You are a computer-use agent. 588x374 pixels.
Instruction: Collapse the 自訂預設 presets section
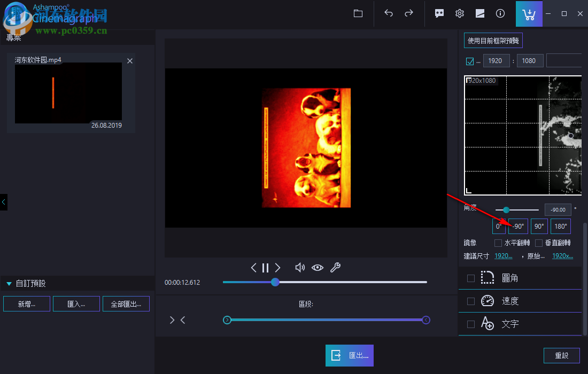click(x=9, y=283)
